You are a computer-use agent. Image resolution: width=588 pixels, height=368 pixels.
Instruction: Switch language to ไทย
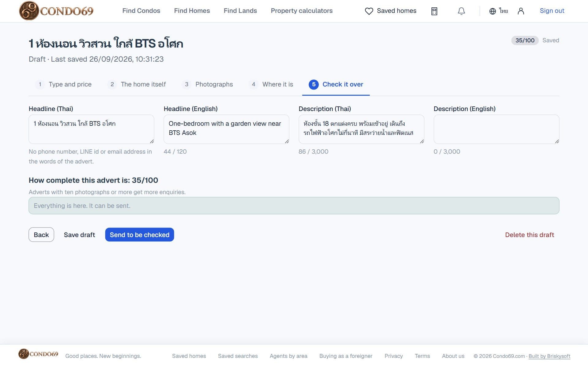[x=503, y=11]
